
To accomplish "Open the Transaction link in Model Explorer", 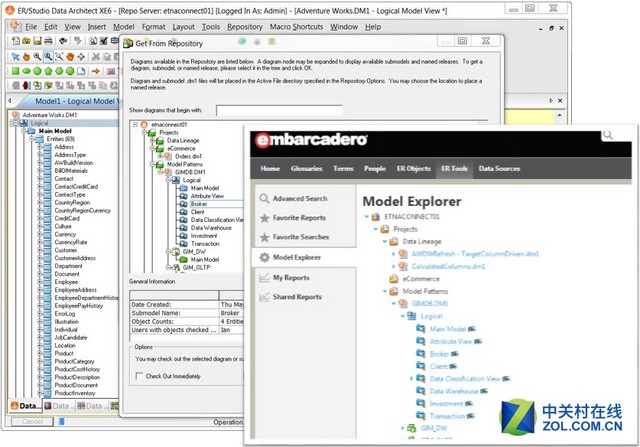I will tap(447, 416).
